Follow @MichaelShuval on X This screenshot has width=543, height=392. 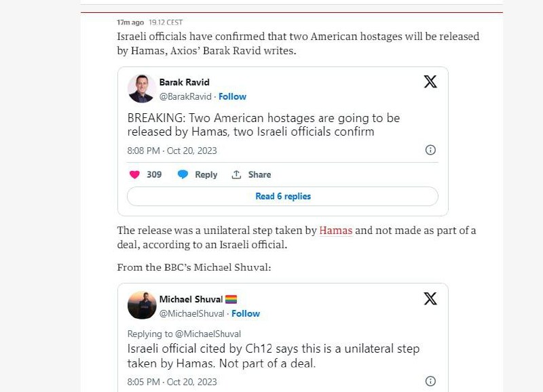point(246,313)
